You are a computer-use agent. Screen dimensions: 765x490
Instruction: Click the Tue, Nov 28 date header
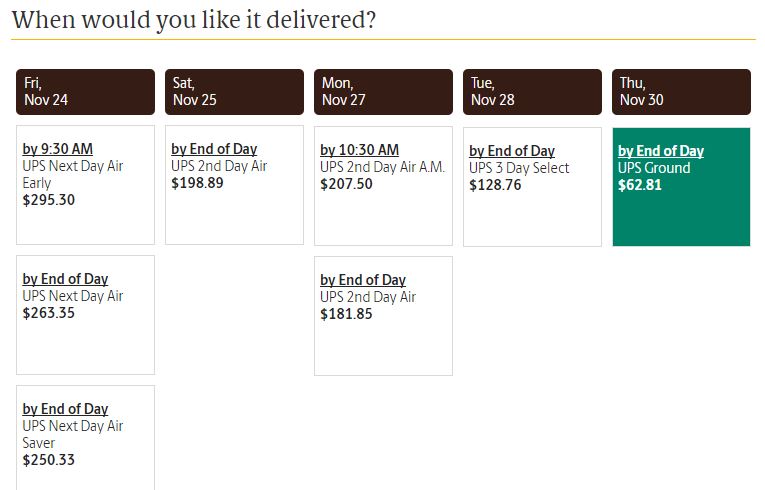(x=532, y=92)
